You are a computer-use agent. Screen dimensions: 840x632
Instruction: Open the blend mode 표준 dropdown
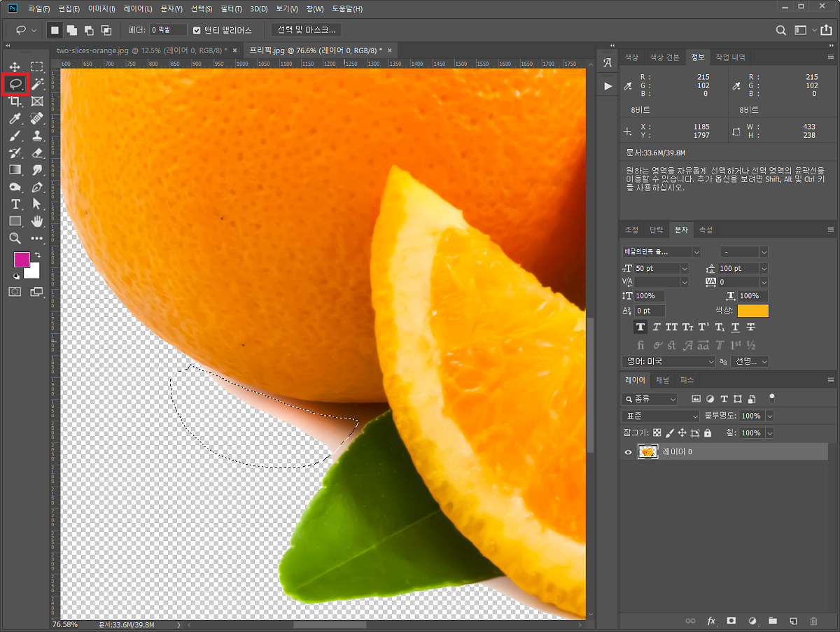[x=661, y=416]
